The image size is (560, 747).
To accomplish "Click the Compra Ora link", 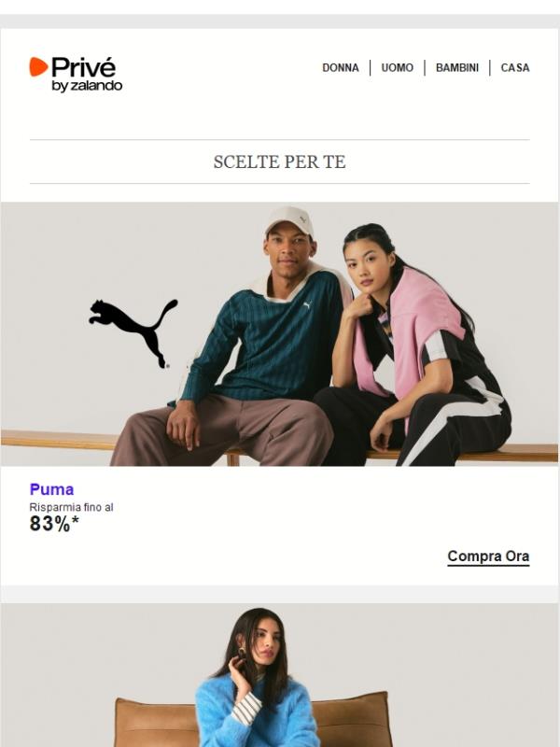I will click(488, 557).
